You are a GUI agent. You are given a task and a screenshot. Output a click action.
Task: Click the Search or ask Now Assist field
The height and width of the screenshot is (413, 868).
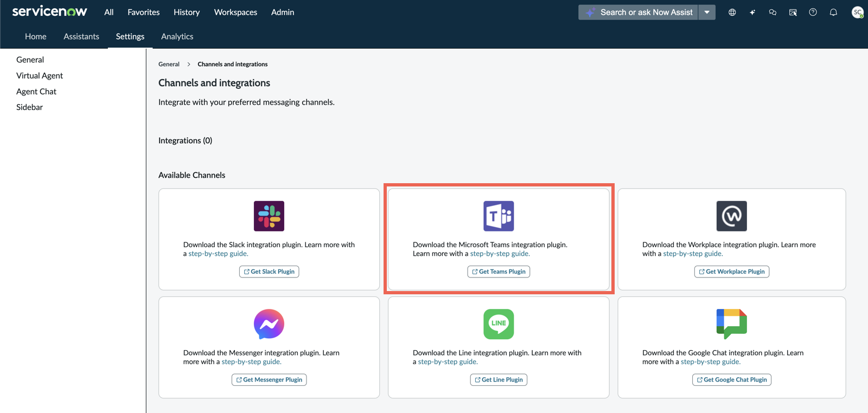(638, 12)
